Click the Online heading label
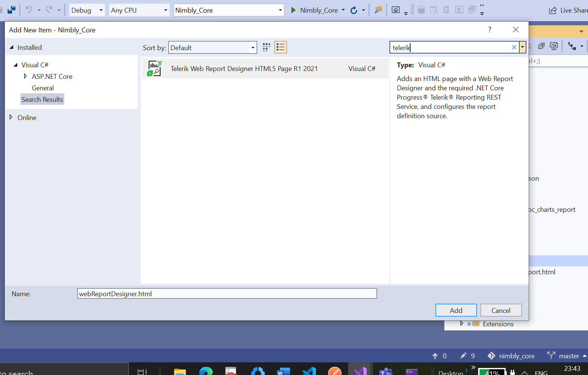Viewport: 588px width, 375px height. (x=27, y=118)
